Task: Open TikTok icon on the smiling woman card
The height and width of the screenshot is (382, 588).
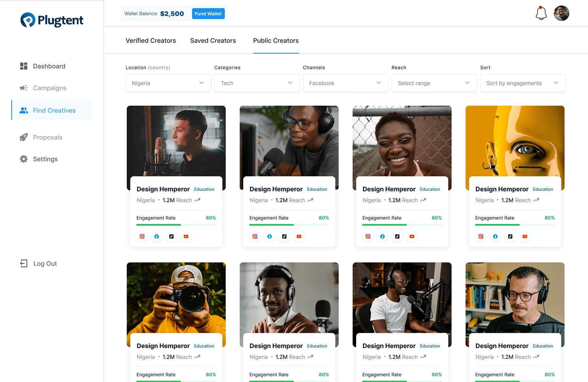Action: 397,236
